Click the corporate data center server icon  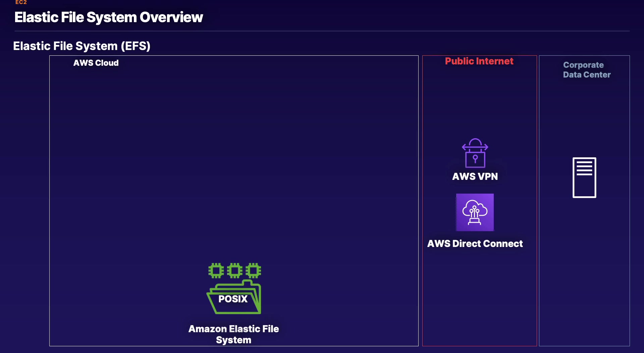[x=584, y=178]
